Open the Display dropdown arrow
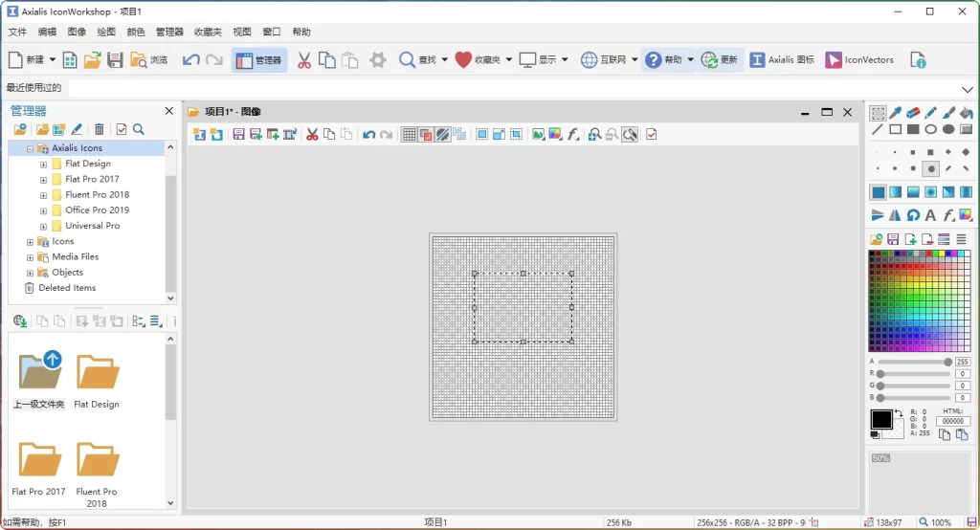Image resolution: width=980 pixels, height=530 pixels. 565,60
